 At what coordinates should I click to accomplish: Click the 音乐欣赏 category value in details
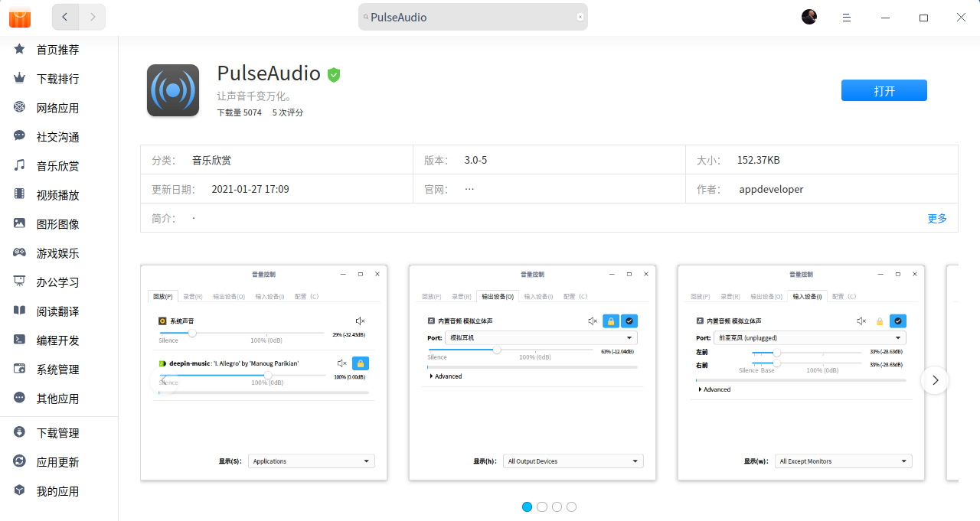click(211, 160)
